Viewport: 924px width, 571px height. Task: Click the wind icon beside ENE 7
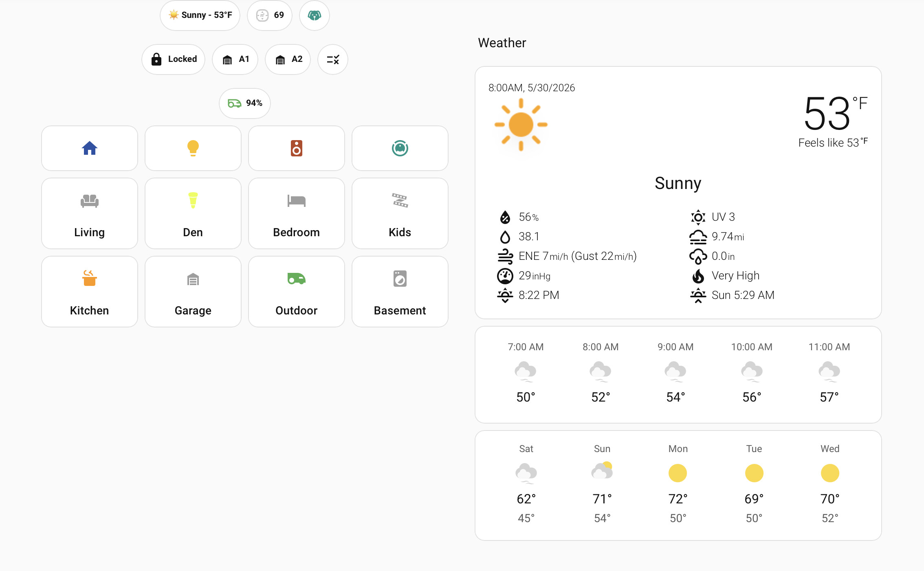pos(505,257)
